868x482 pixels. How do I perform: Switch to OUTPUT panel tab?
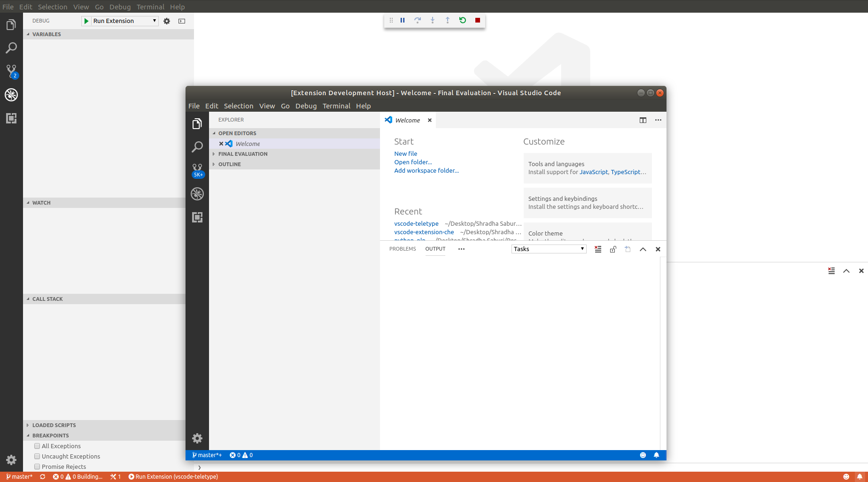coord(435,249)
